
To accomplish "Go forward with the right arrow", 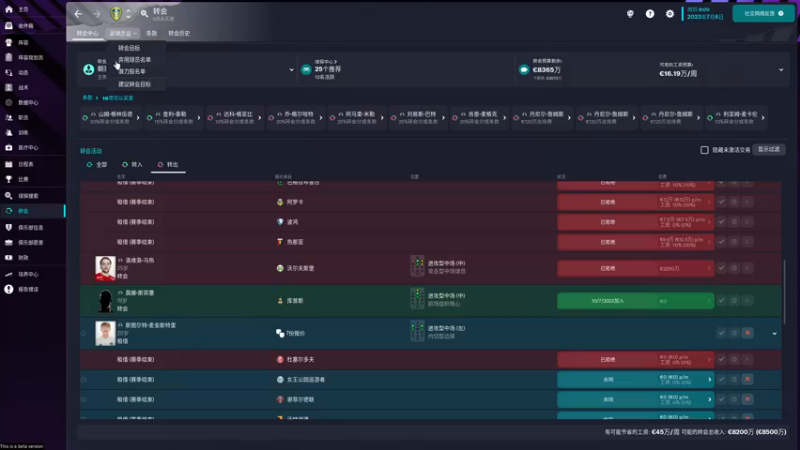I will tap(96, 14).
